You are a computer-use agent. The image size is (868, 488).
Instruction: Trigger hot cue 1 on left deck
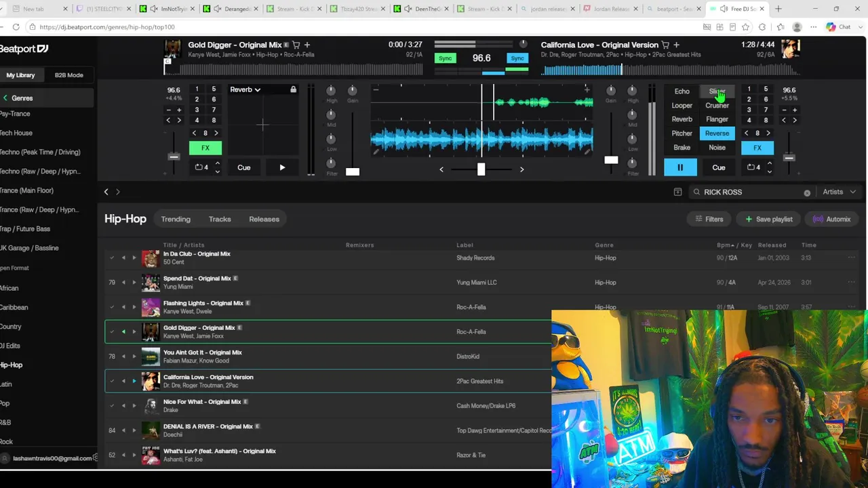(x=197, y=89)
